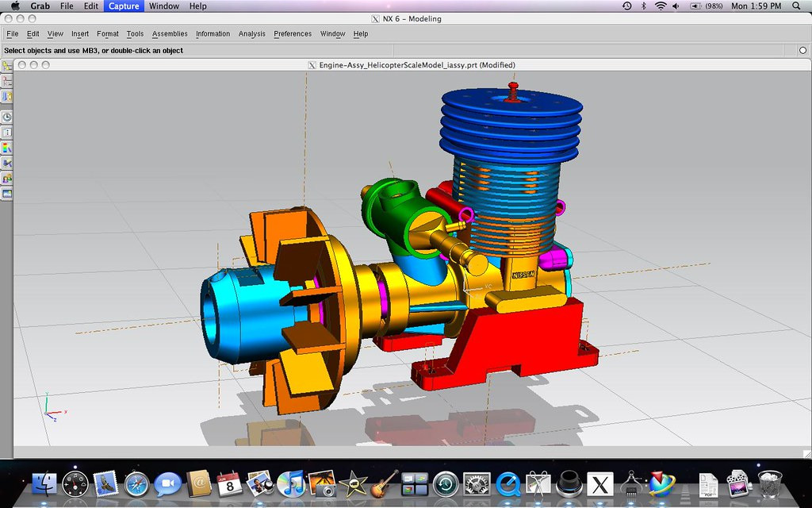The height and width of the screenshot is (508, 812).
Task: Open the Information menu
Action: tap(213, 34)
